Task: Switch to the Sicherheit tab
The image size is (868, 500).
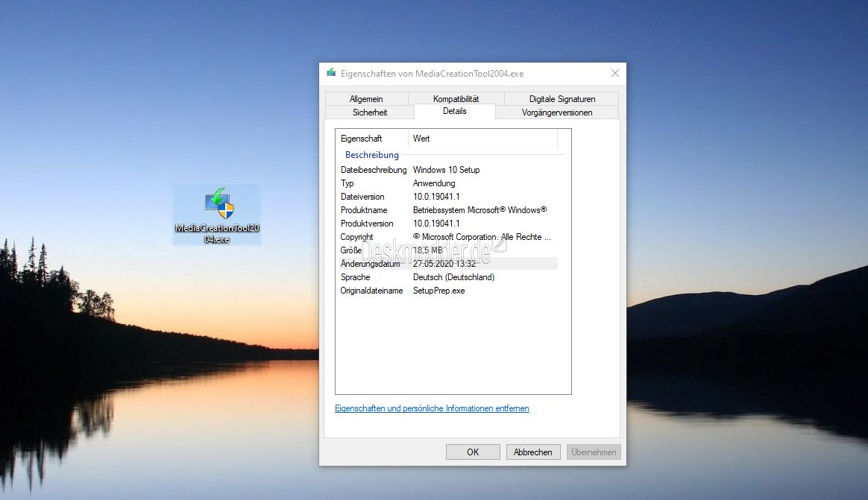Action: click(x=369, y=113)
